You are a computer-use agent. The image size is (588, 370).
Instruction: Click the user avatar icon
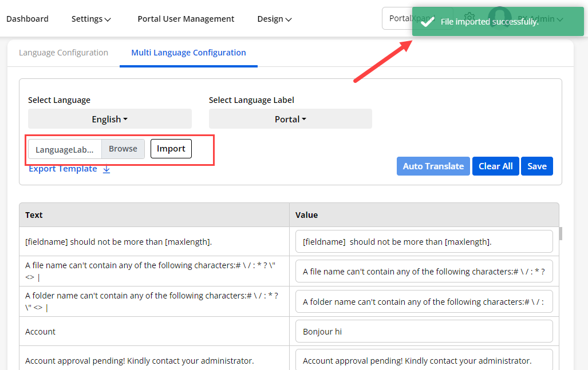click(x=499, y=18)
